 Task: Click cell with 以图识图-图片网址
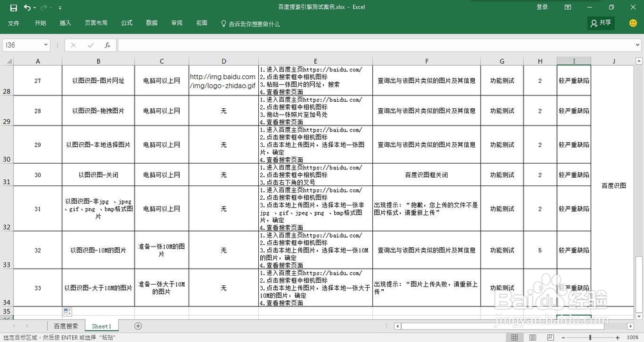pos(98,81)
